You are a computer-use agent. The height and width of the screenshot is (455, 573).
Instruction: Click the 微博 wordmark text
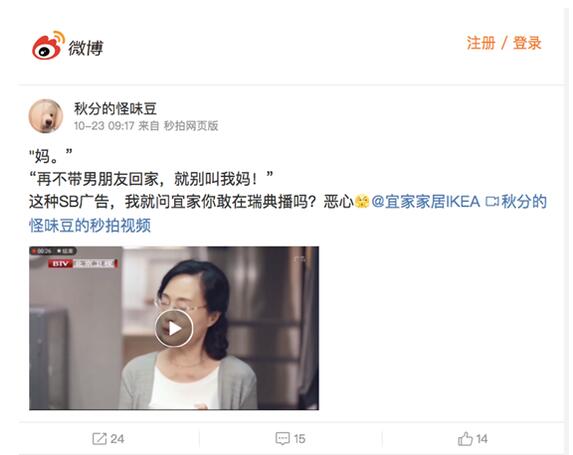coord(86,48)
